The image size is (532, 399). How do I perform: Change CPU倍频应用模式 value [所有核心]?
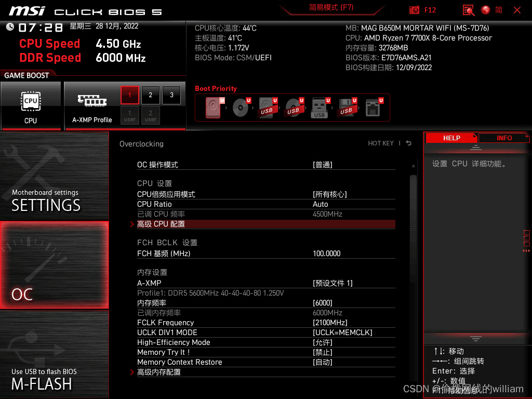coord(329,194)
